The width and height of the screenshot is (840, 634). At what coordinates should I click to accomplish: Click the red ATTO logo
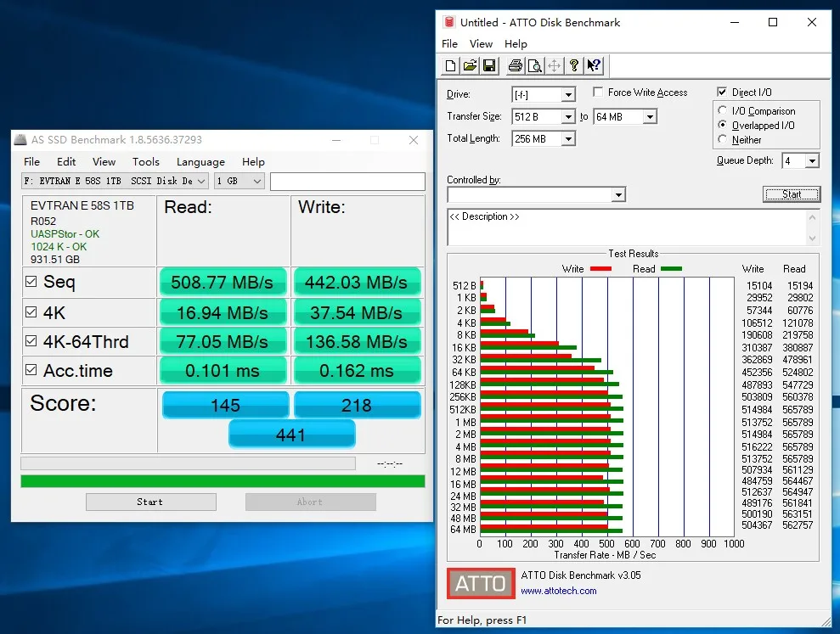click(x=481, y=583)
